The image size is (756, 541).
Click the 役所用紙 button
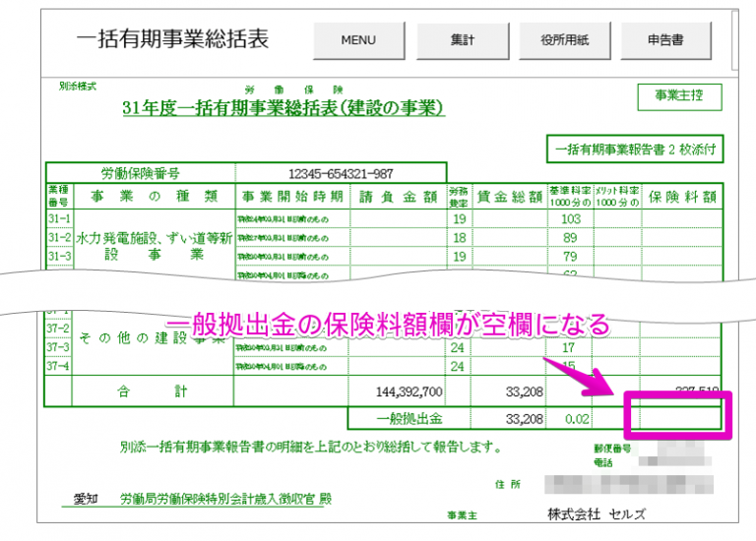point(565,40)
